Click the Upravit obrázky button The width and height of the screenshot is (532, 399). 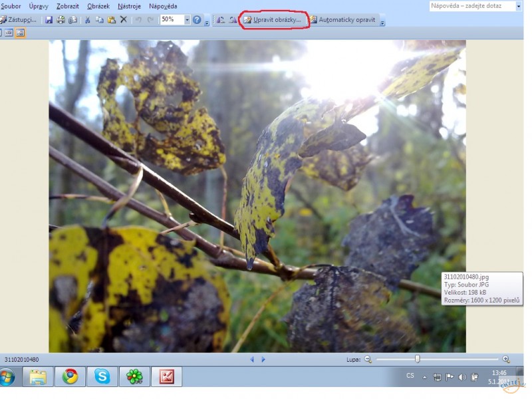(273, 20)
